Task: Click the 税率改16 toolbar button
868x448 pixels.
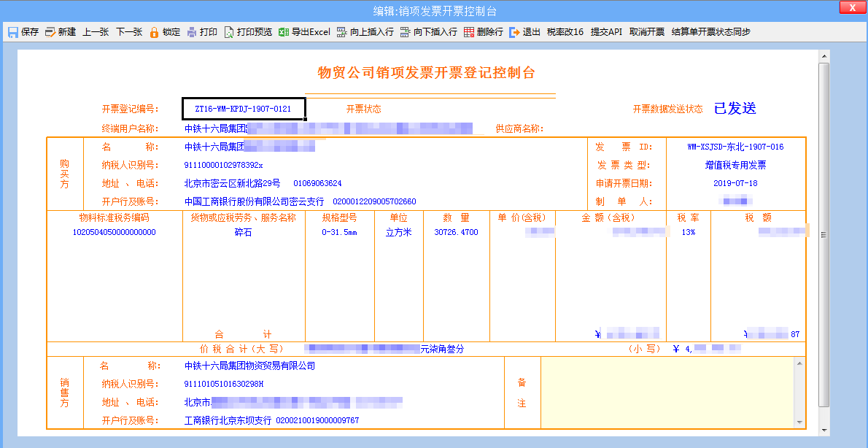Action: tap(565, 32)
